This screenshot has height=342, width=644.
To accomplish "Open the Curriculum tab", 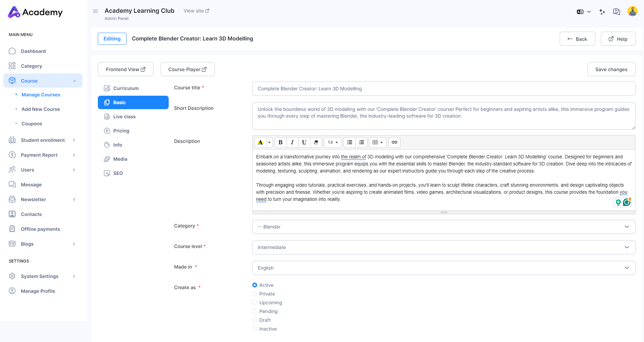I will (x=125, y=88).
